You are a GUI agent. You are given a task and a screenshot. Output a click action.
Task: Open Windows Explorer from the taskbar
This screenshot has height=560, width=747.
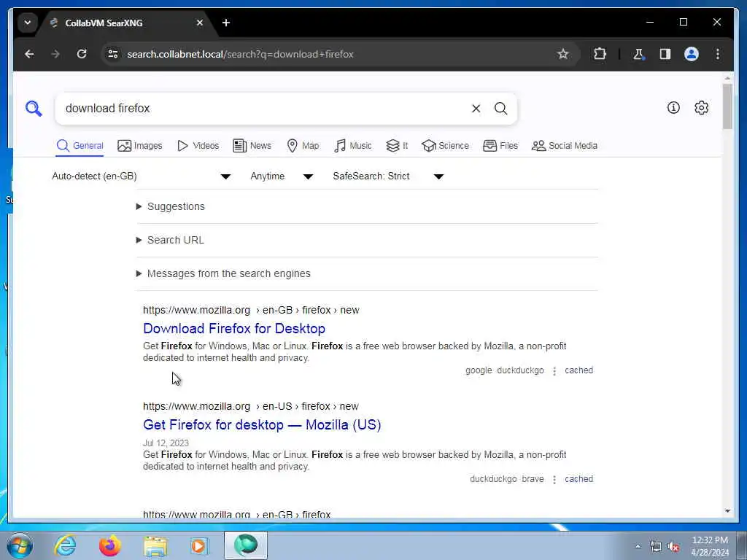coord(155,545)
